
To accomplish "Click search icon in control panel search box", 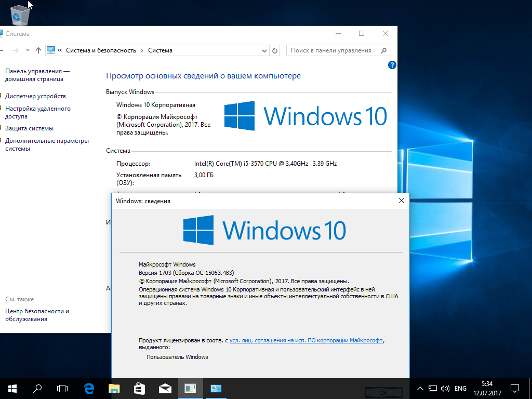I will (x=384, y=50).
